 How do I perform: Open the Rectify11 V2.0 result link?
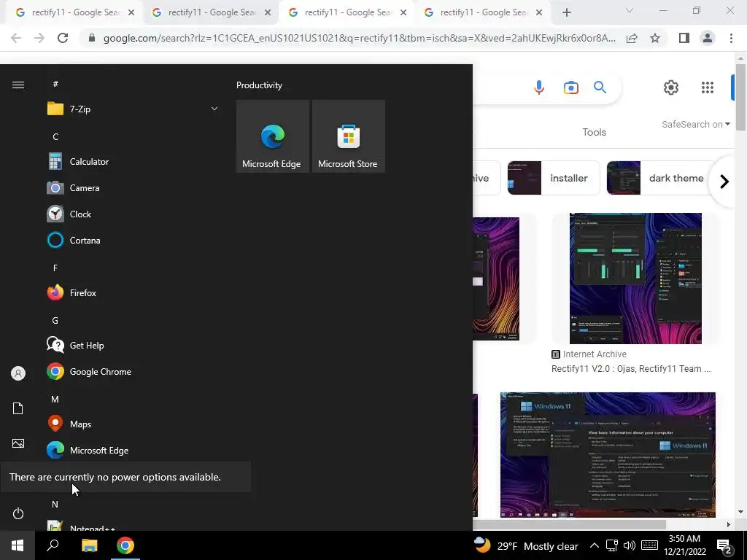[x=631, y=368]
